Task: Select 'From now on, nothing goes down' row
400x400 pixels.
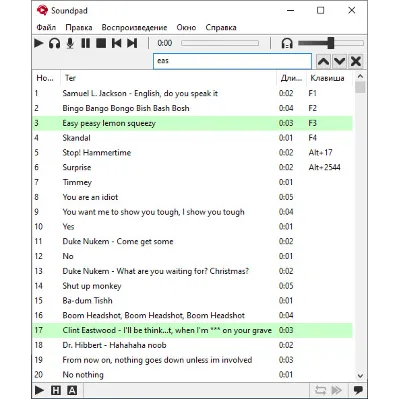Action: click(x=192, y=360)
